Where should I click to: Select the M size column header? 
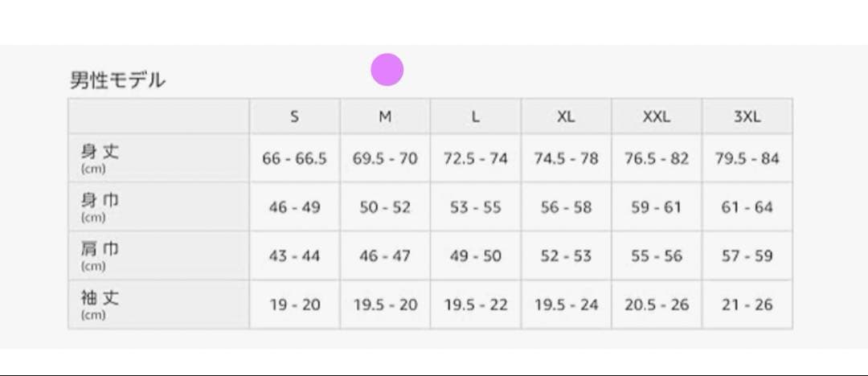[385, 116]
